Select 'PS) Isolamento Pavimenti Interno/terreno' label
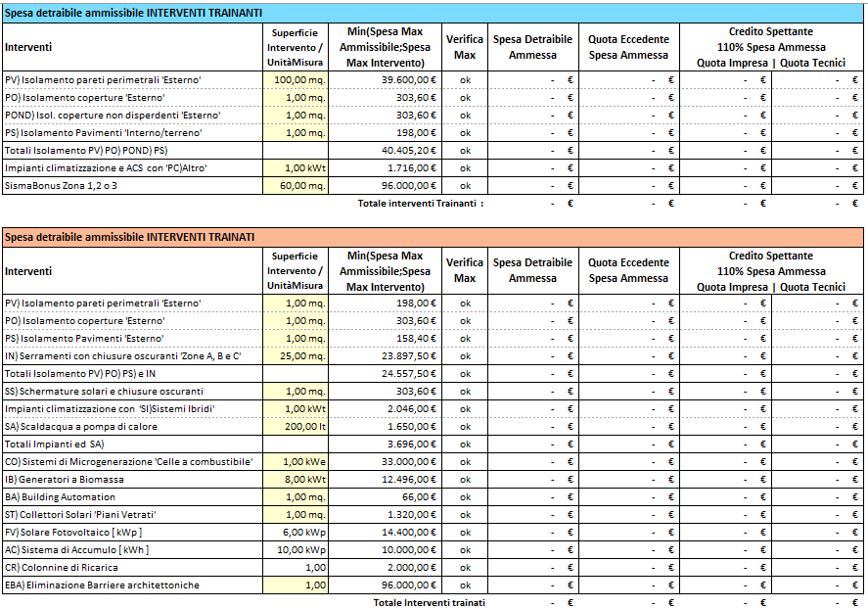 click(x=104, y=133)
